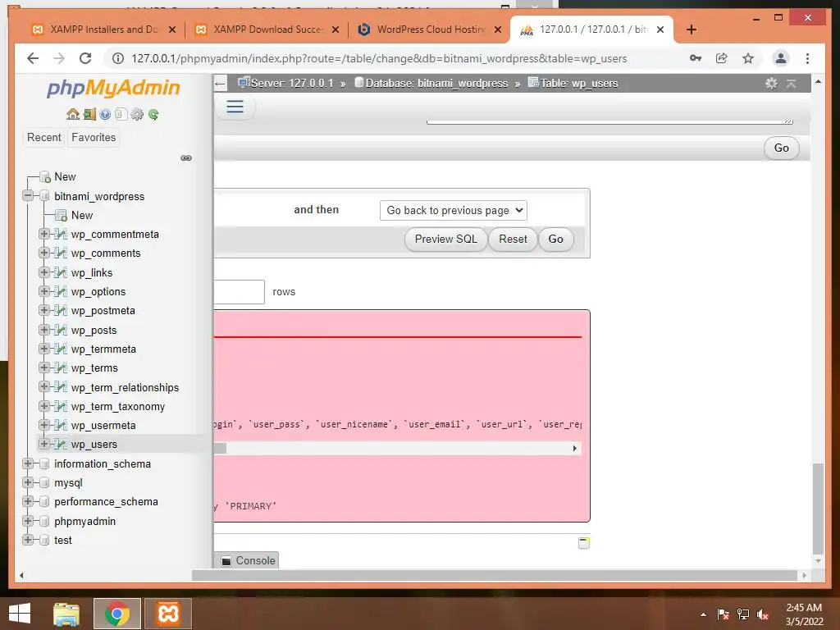Expand the mysql database node
The height and width of the screenshot is (630, 840).
pyautogui.click(x=28, y=482)
